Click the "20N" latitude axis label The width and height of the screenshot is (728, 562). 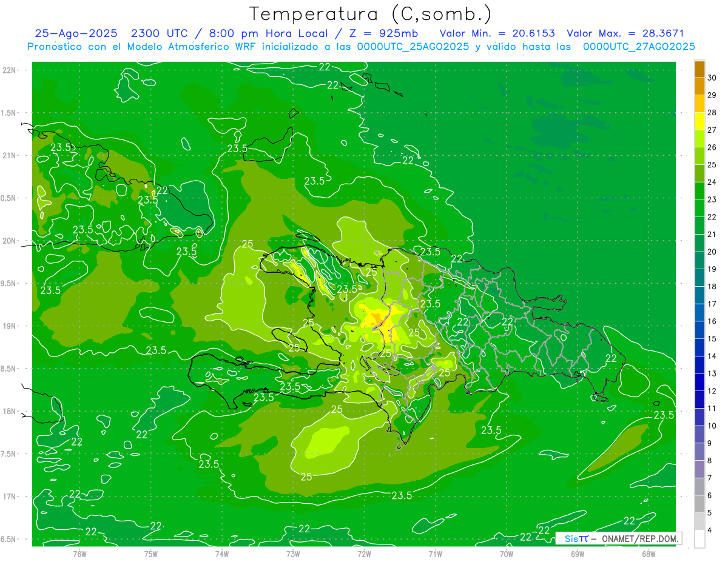tap(8, 241)
